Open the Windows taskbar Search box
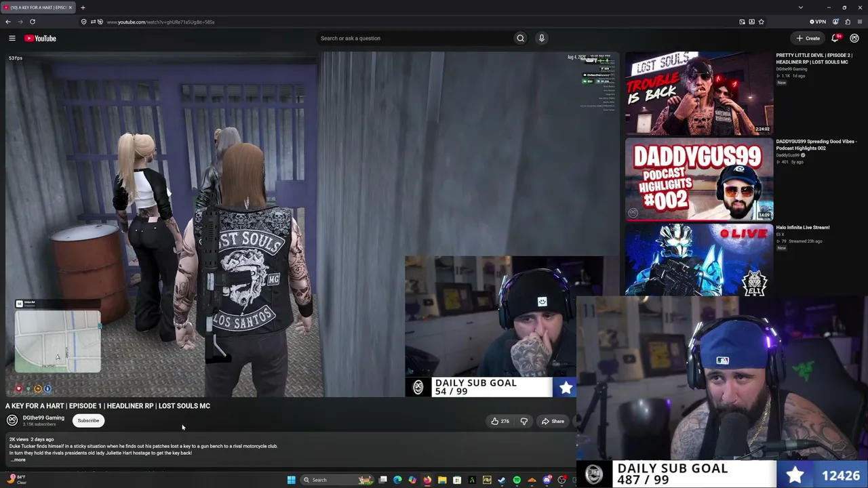The width and height of the screenshot is (868, 488). pyautogui.click(x=337, y=480)
